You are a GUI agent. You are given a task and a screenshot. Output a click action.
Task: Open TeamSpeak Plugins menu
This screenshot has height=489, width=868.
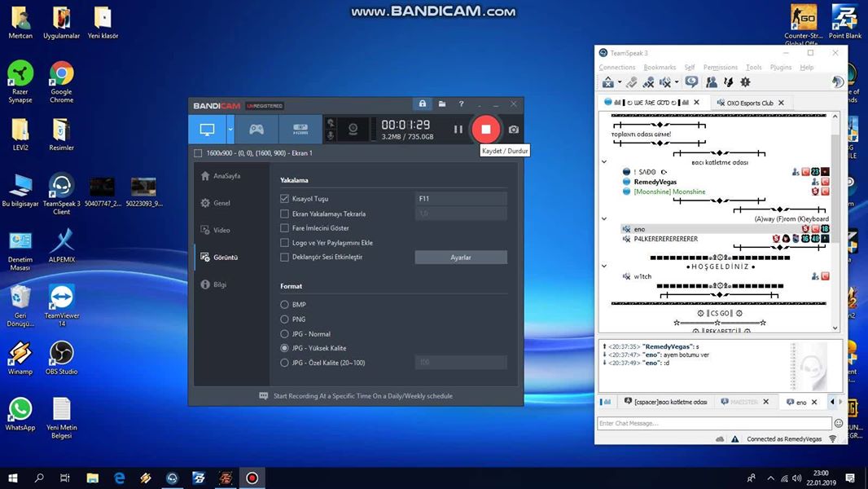tap(781, 67)
